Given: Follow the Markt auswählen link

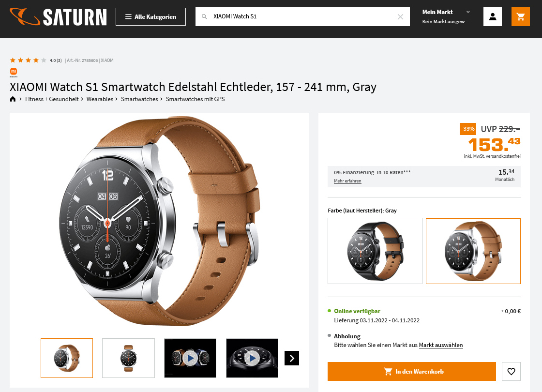Looking at the screenshot, I should coord(441,345).
